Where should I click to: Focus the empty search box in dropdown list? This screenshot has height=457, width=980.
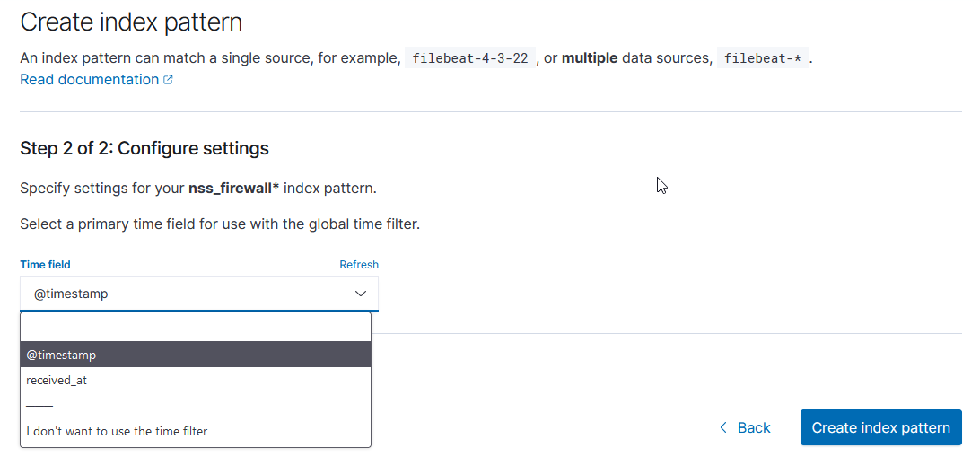tap(196, 327)
